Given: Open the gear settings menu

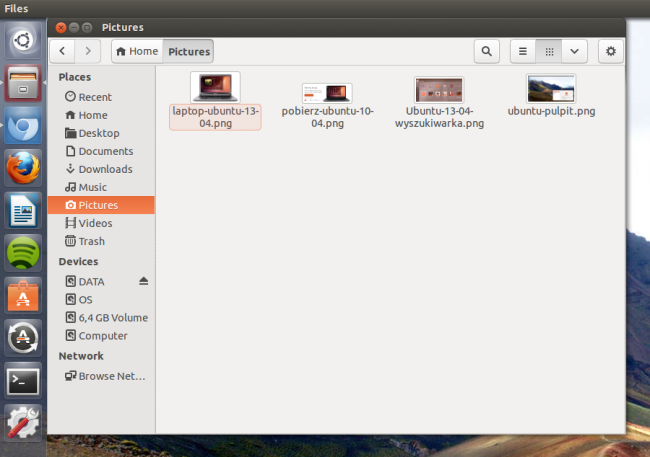Looking at the screenshot, I should (611, 51).
